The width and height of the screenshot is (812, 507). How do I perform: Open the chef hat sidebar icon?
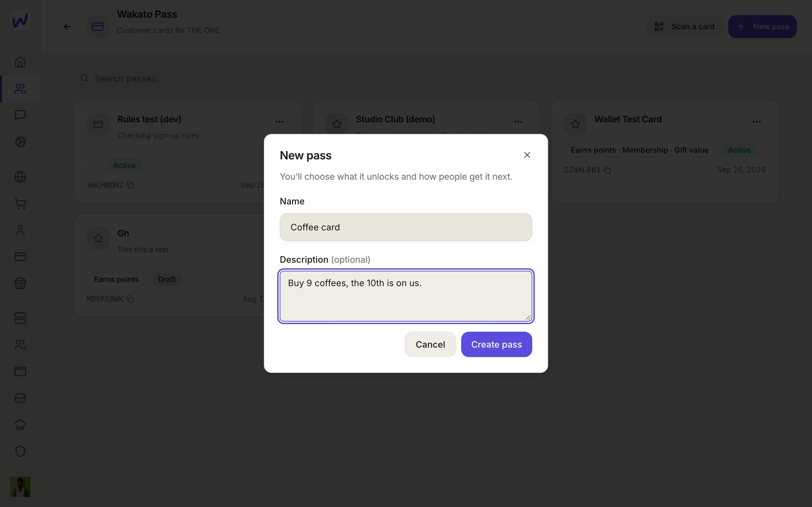click(x=20, y=425)
